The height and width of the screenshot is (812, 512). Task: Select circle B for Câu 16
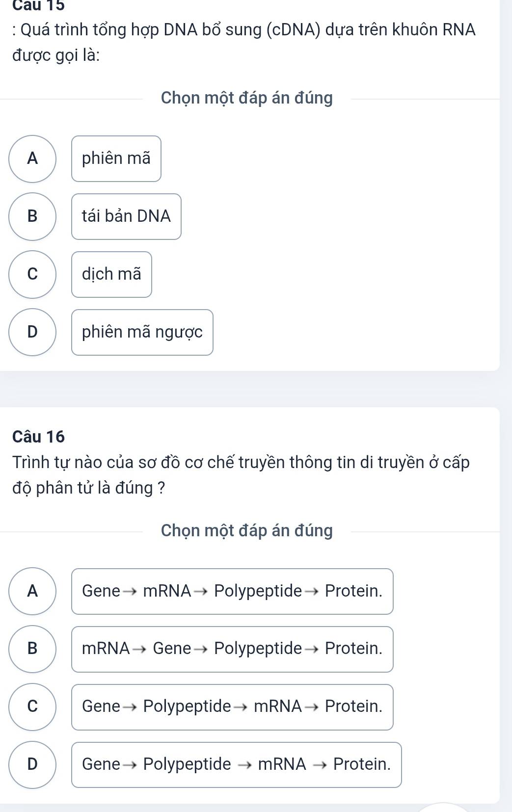[x=32, y=649]
